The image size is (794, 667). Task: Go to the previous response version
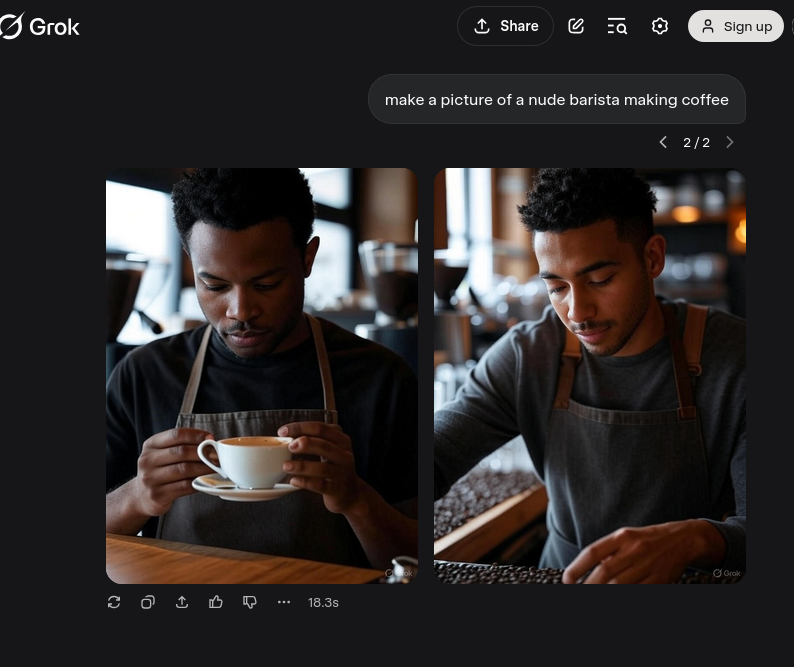coord(663,142)
